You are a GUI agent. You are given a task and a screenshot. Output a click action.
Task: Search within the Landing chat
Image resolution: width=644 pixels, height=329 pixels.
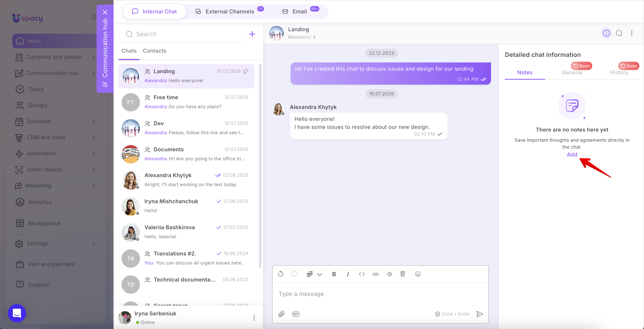(619, 33)
